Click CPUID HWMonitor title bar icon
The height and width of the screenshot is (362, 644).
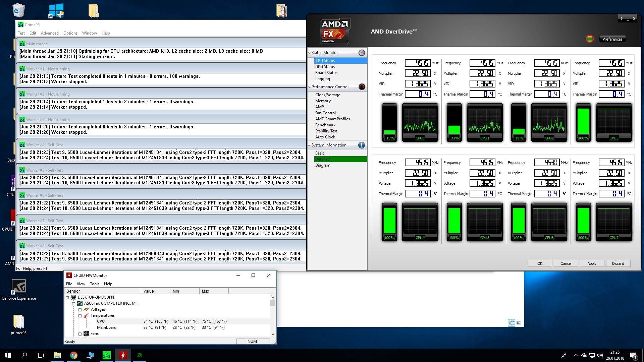tap(69, 275)
